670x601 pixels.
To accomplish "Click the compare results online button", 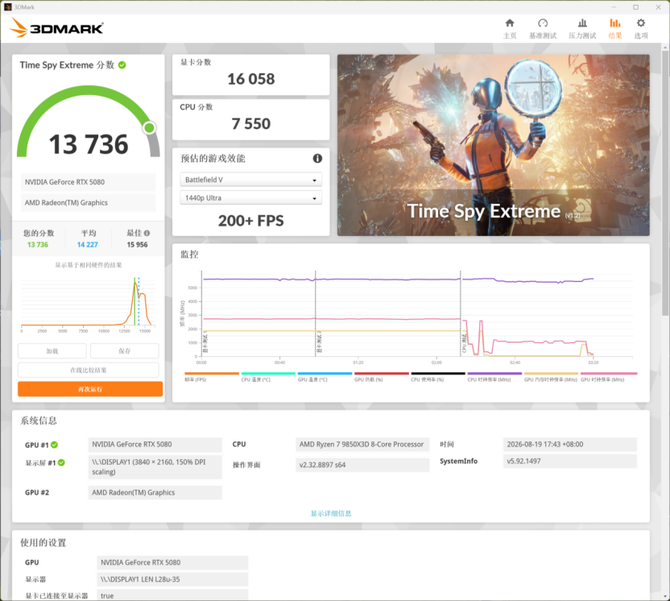I will [x=88, y=370].
